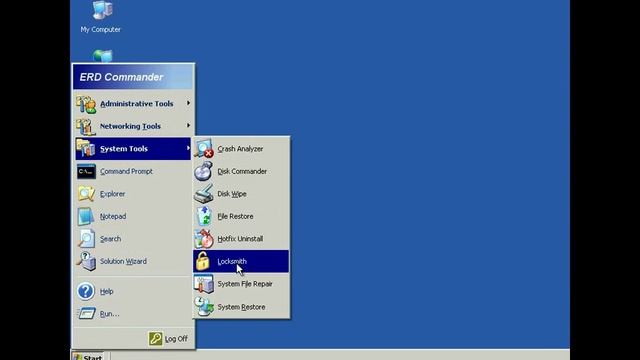
Task: Choose the Run... menu label
Action: pos(109,313)
